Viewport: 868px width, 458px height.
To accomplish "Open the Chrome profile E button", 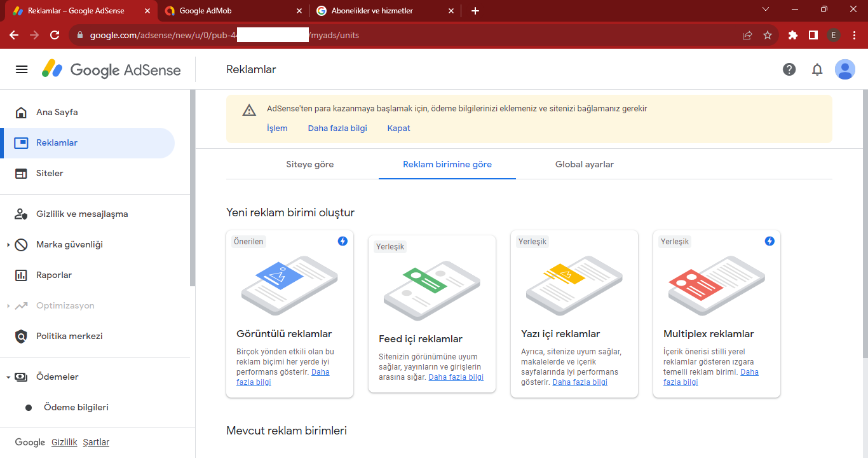I will [834, 36].
